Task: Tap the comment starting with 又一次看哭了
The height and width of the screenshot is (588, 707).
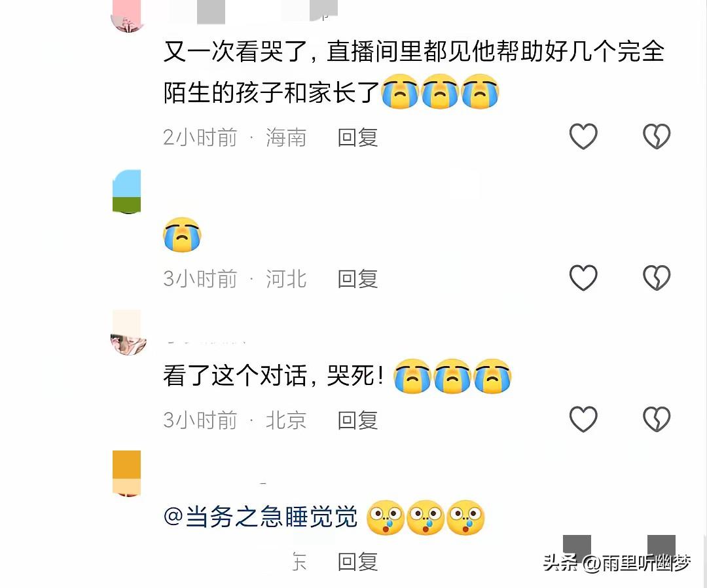Action: point(414,72)
